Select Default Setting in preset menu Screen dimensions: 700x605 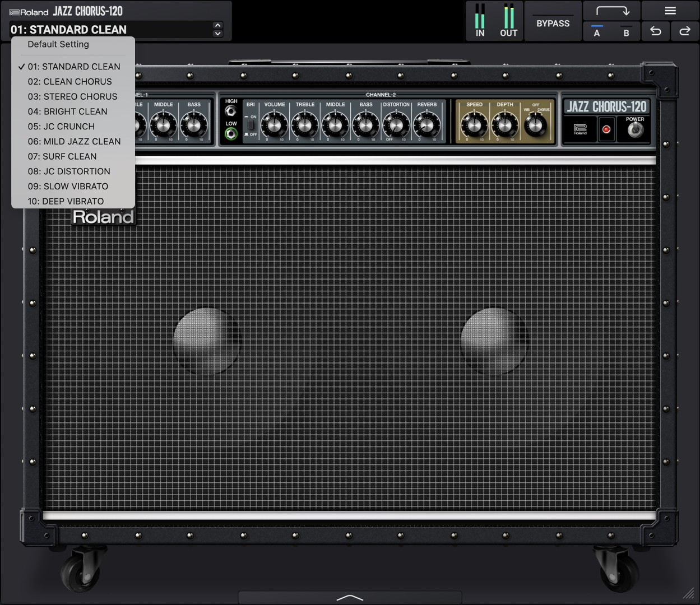coord(58,44)
